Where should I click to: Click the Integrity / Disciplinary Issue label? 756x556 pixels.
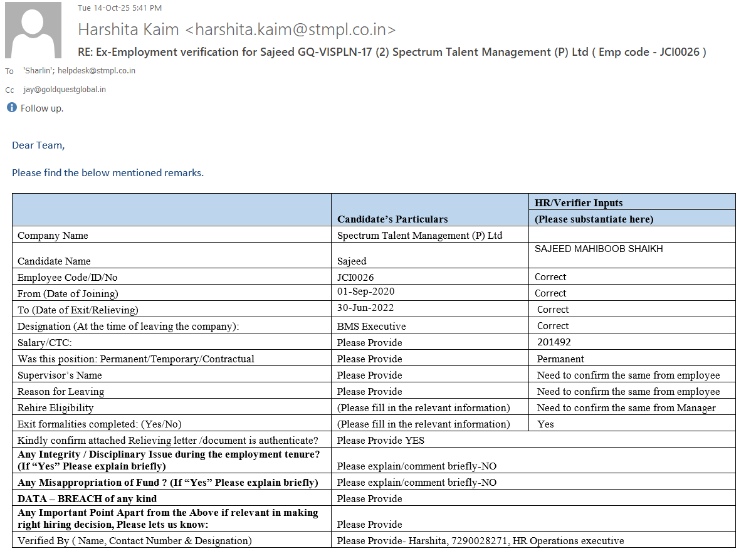pyautogui.click(x=169, y=460)
